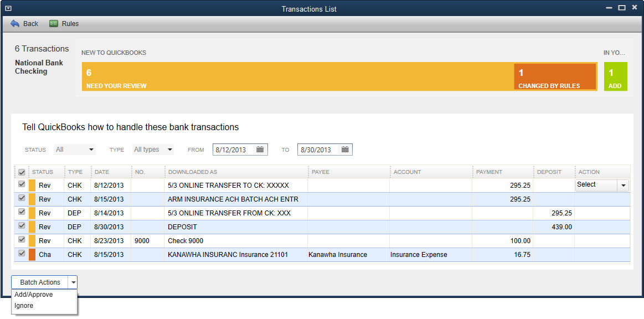Click status color marker of ARM INSURANCE row
Viewport: 644px width, 319px height.
32,199
